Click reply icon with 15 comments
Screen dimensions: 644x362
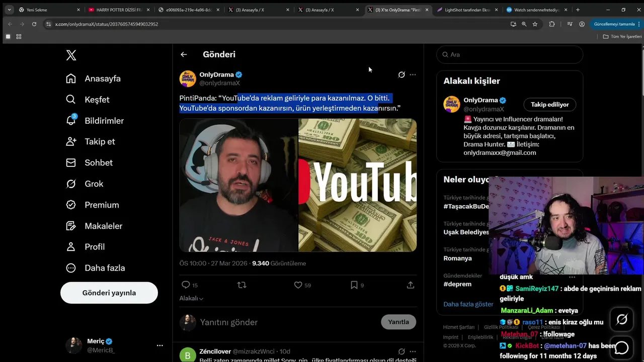(189, 285)
